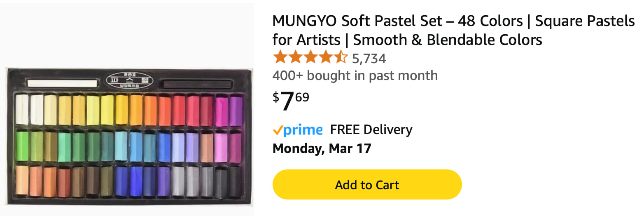The height and width of the screenshot is (216, 644).
Task: Click the black pastel ending the bottom row
Action: click(x=235, y=182)
